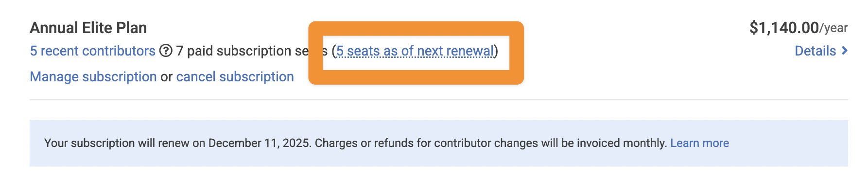Image resolution: width=868 pixels, height=186 pixels.
Task: Click the blue renewal notice banner
Action: pyautogui.click(x=439, y=143)
